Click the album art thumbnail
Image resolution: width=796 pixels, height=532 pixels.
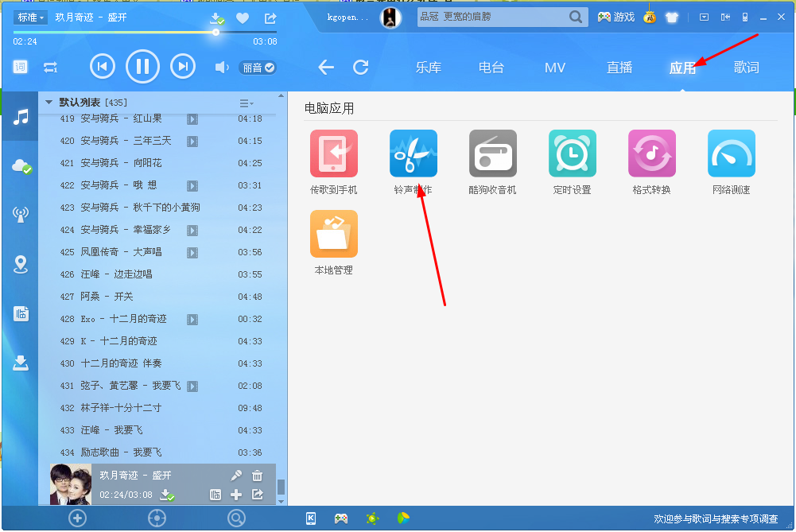click(71, 484)
